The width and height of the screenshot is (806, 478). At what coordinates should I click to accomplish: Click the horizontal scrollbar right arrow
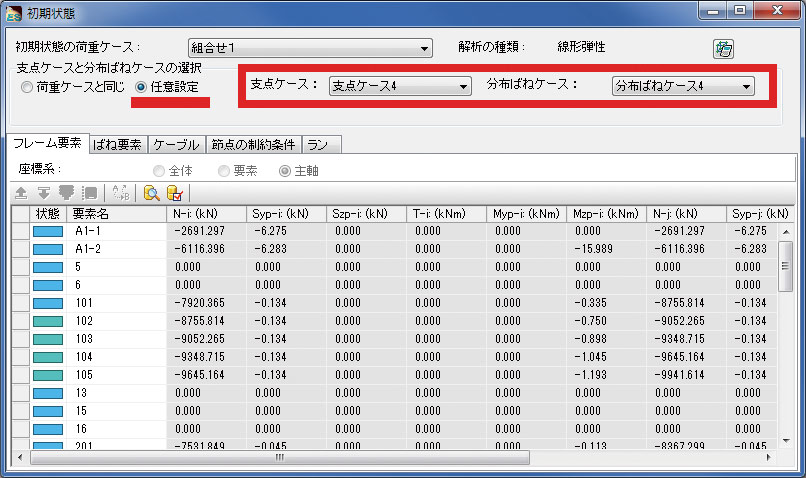[769, 457]
